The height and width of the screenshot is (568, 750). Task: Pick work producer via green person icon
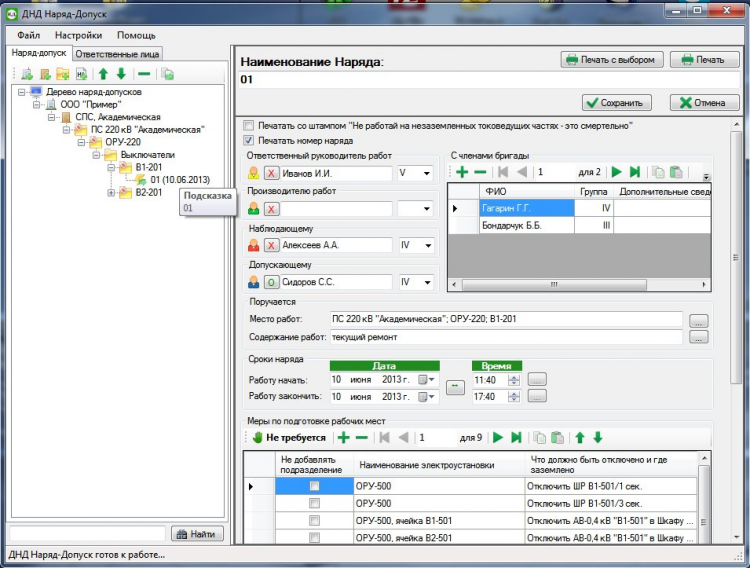pos(254,209)
